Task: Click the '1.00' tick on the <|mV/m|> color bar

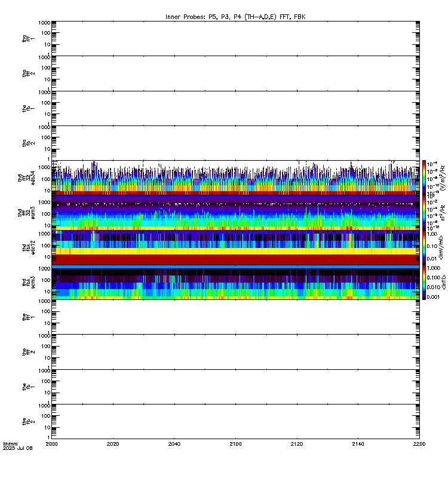Action: [x=432, y=234]
